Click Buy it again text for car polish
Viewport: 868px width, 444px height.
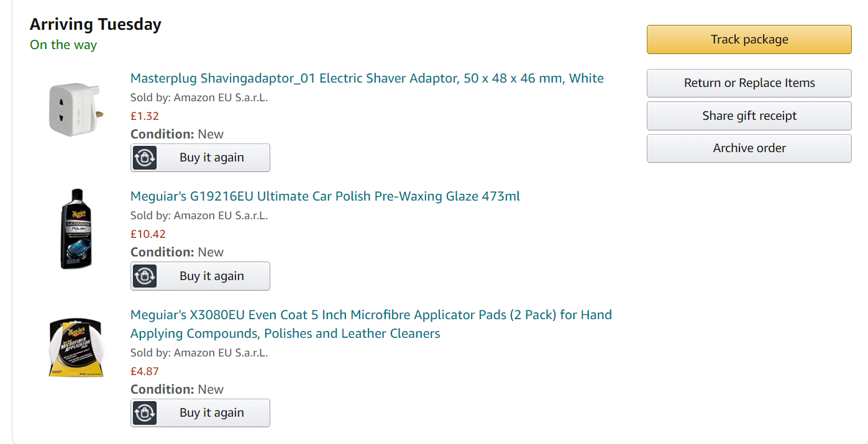pos(211,276)
